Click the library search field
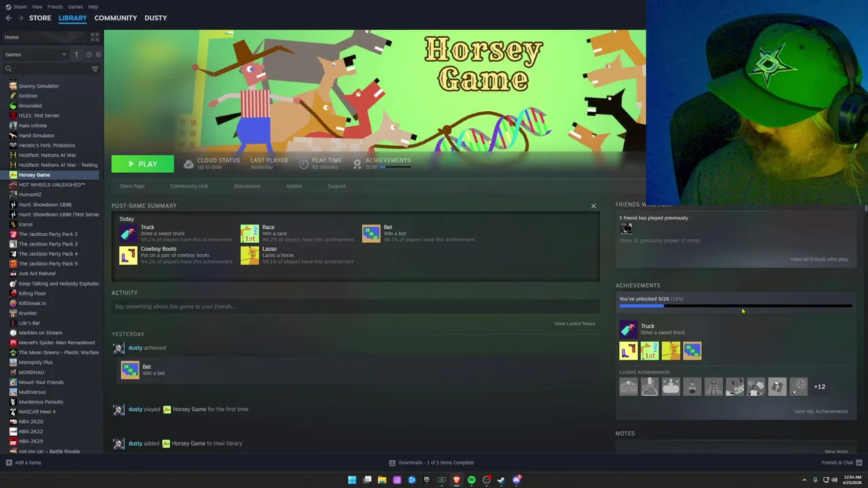The width and height of the screenshot is (868, 488). pyautogui.click(x=47, y=68)
